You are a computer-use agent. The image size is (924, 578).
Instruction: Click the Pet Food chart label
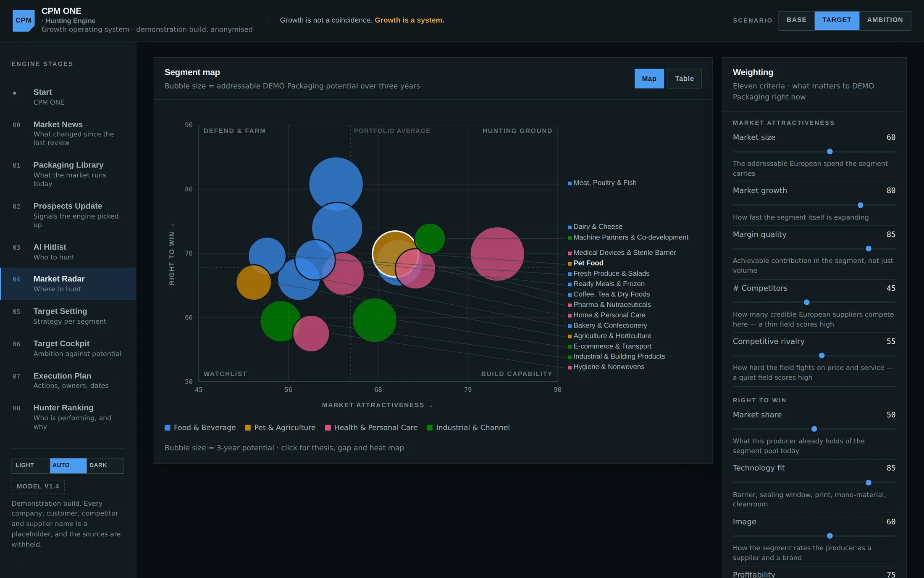pyautogui.click(x=588, y=263)
